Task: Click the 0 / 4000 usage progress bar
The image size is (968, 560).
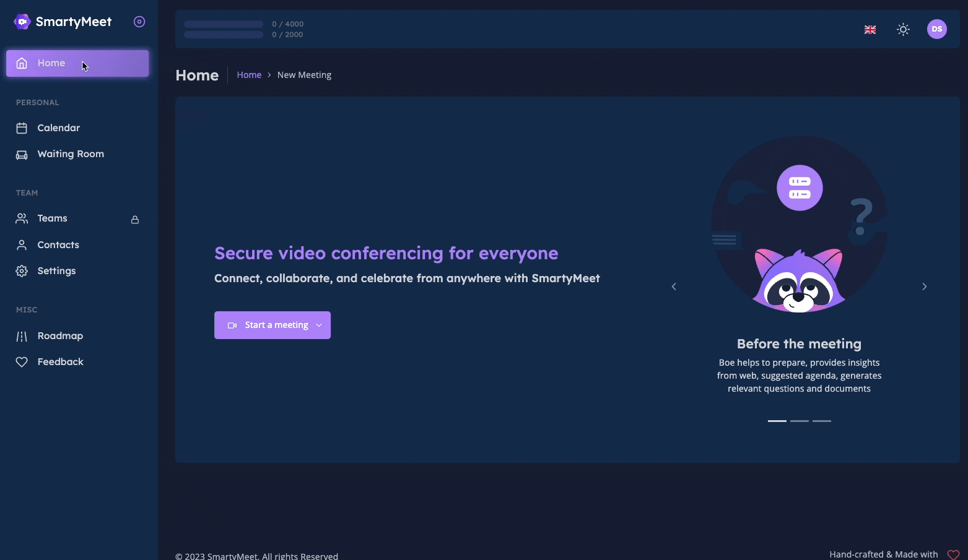Action: 224,24
